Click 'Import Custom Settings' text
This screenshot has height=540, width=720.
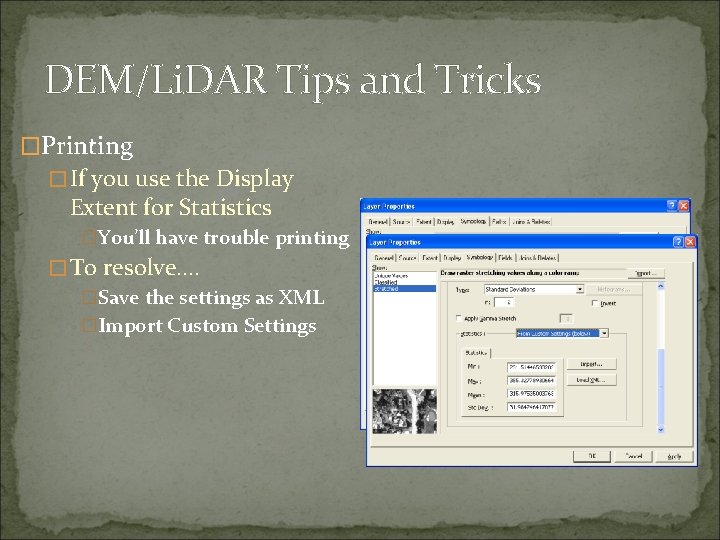tap(208, 326)
